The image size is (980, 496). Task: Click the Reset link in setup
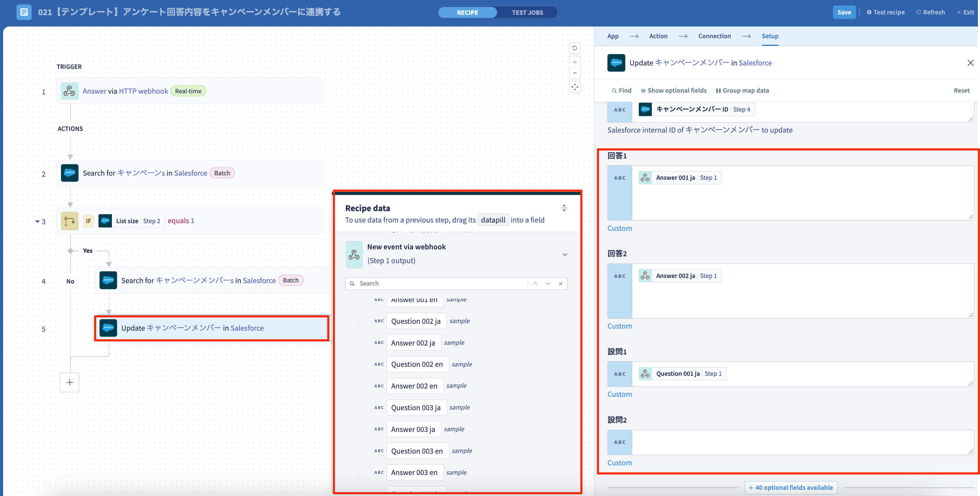pyautogui.click(x=961, y=90)
